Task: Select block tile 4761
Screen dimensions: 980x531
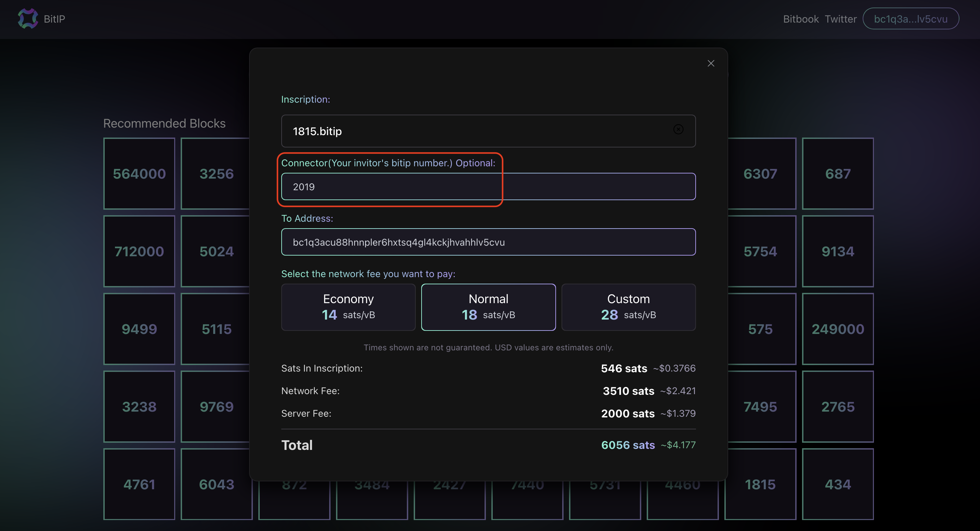Action: (x=139, y=484)
